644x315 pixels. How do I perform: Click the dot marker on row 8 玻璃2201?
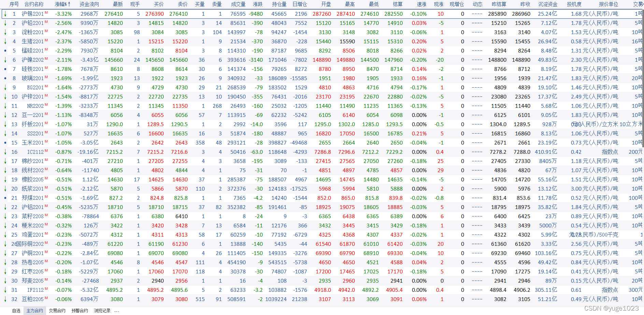click(5, 78)
